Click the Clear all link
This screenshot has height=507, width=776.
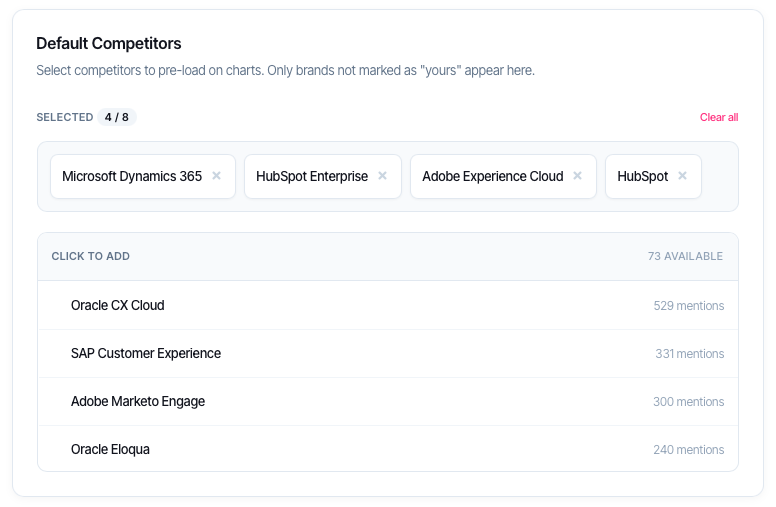(718, 117)
